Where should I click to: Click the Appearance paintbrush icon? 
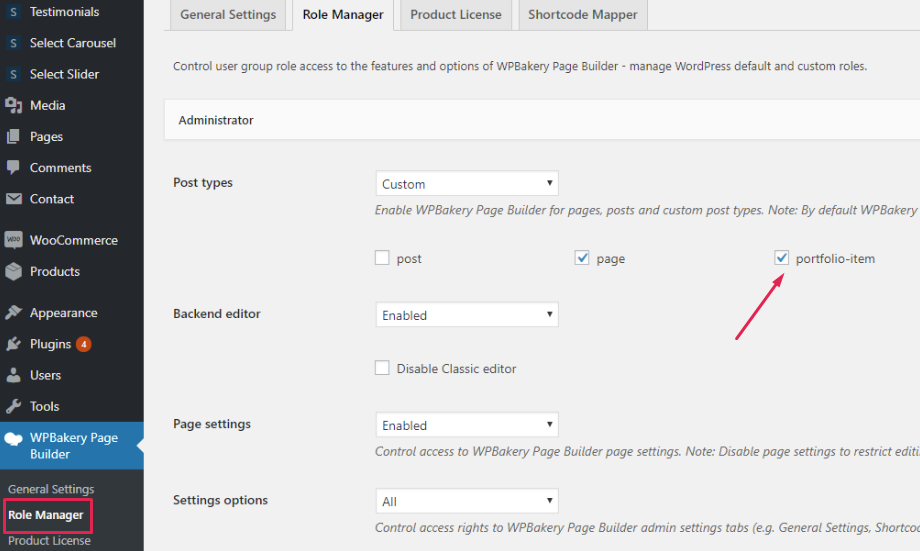(13, 312)
